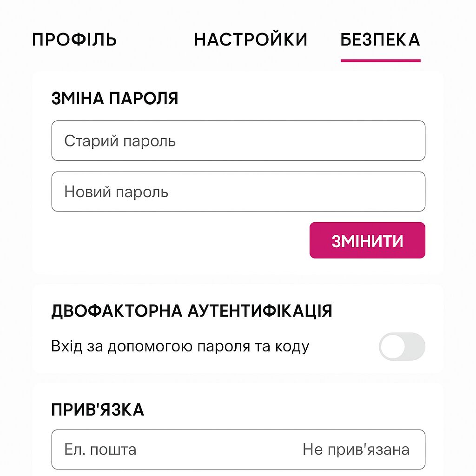Select the БЕЗПЕКА tab
The width and height of the screenshot is (476, 476).
381,40
